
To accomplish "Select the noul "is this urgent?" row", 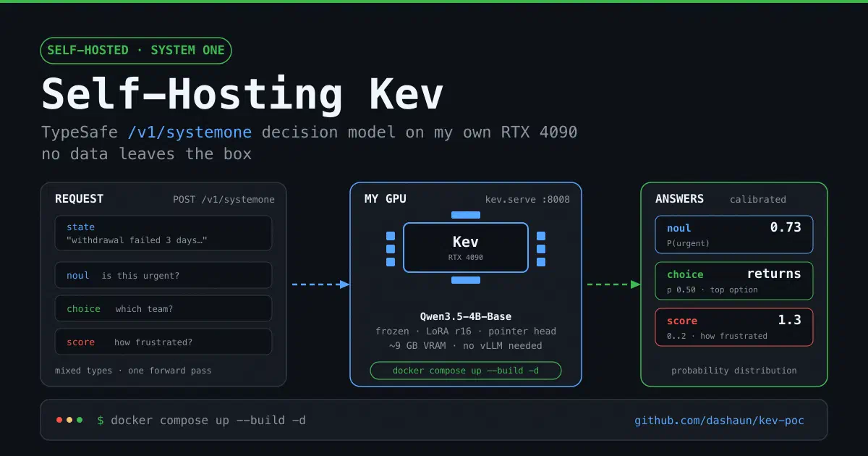I will pos(163,275).
